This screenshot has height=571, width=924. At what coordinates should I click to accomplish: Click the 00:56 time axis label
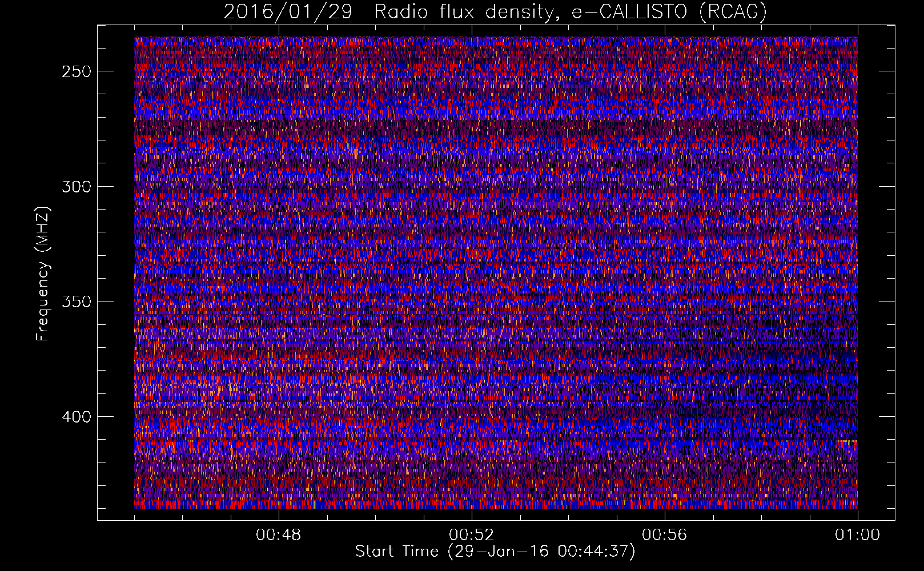[665, 535]
